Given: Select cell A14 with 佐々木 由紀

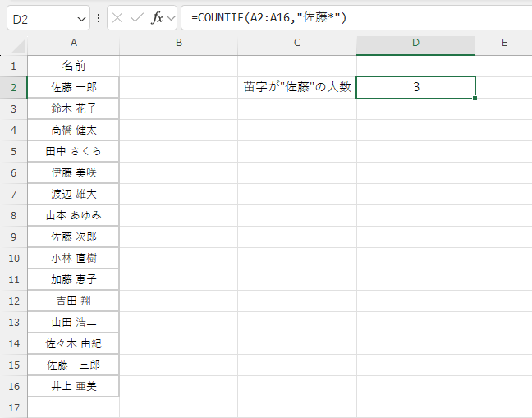Looking at the screenshot, I should point(74,343).
